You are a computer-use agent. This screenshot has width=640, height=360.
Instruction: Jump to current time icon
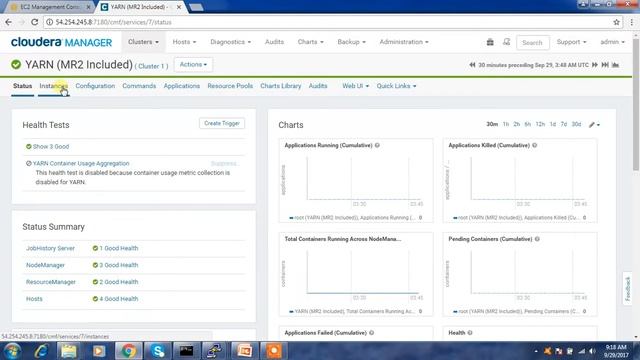[x=605, y=65]
